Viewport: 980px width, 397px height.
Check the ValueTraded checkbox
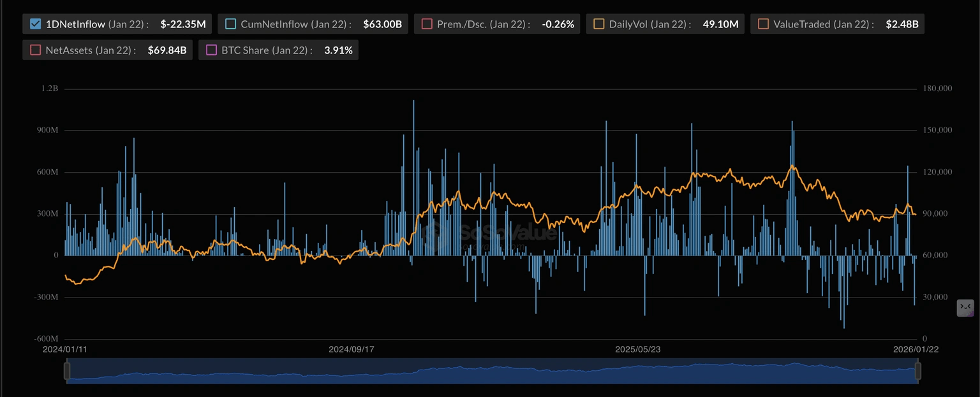tap(763, 24)
